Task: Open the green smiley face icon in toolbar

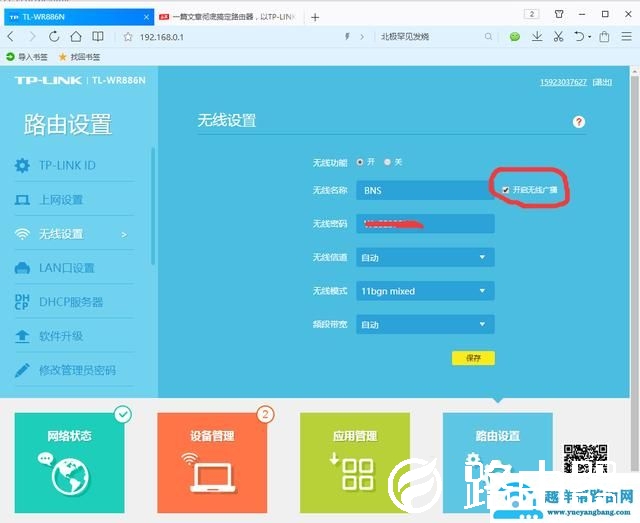Action: pyautogui.click(x=515, y=37)
